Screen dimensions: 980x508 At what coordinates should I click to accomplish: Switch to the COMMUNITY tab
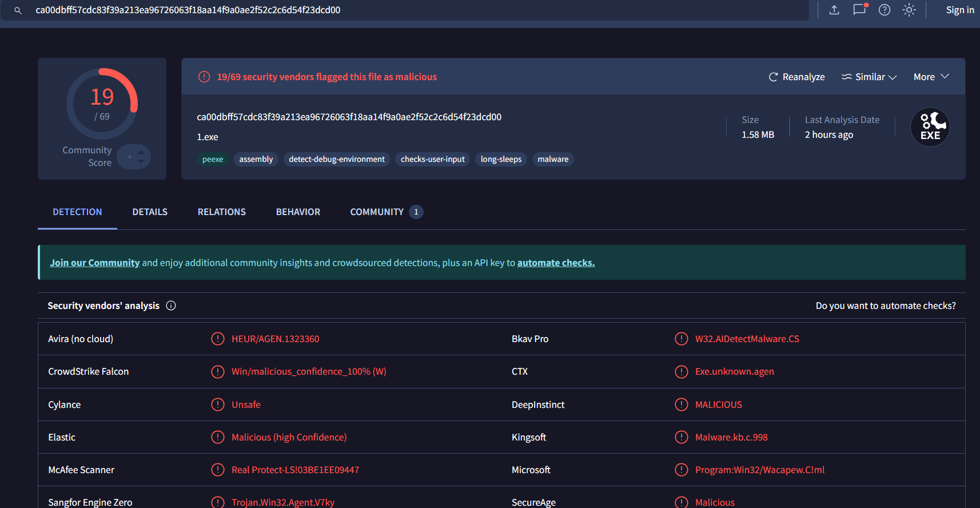click(x=387, y=212)
